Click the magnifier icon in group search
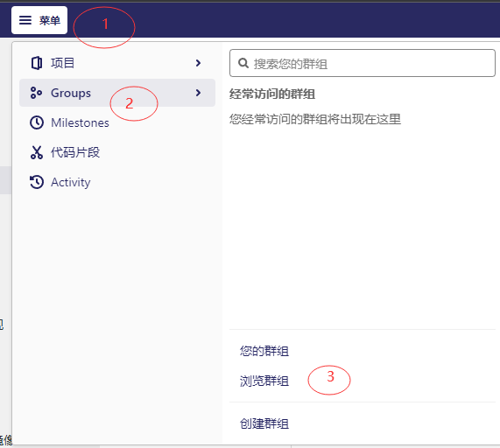Image resolution: width=500 pixels, height=448 pixels. pos(243,63)
